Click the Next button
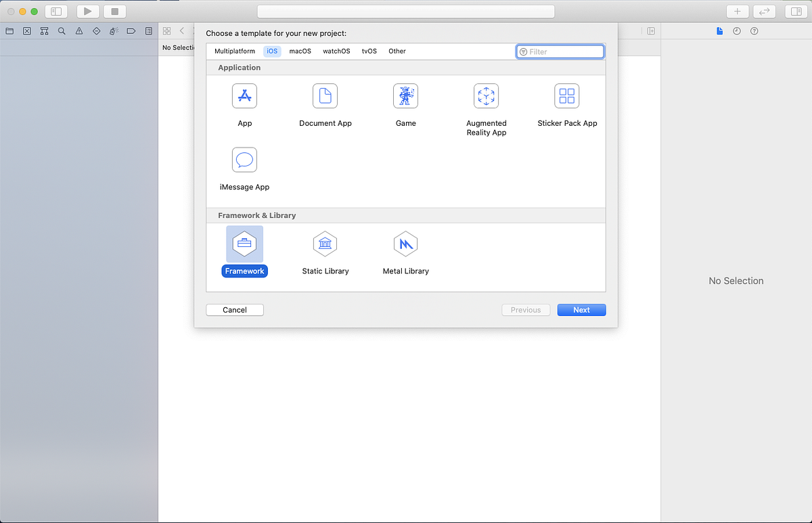Viewport: 812px width, 523px height. (x=581, y=309)
